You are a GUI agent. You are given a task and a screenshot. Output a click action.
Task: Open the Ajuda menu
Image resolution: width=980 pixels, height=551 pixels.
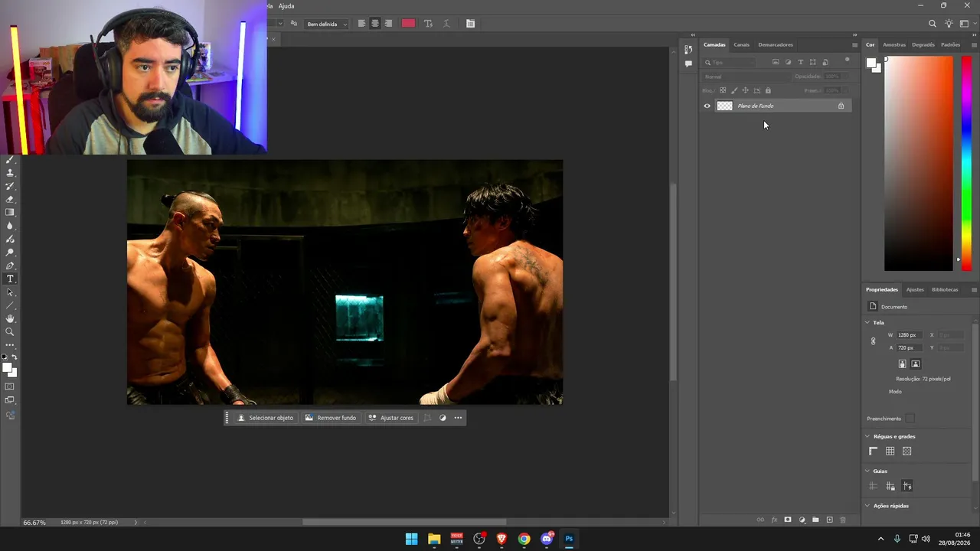coord(286,6)
